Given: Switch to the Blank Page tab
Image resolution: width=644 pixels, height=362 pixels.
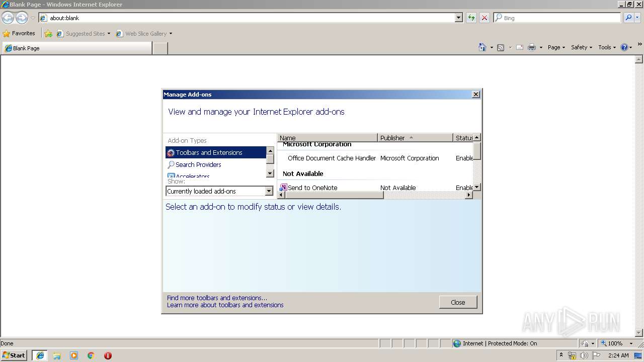Looking at the screenshot, I should tap(76, 48).
